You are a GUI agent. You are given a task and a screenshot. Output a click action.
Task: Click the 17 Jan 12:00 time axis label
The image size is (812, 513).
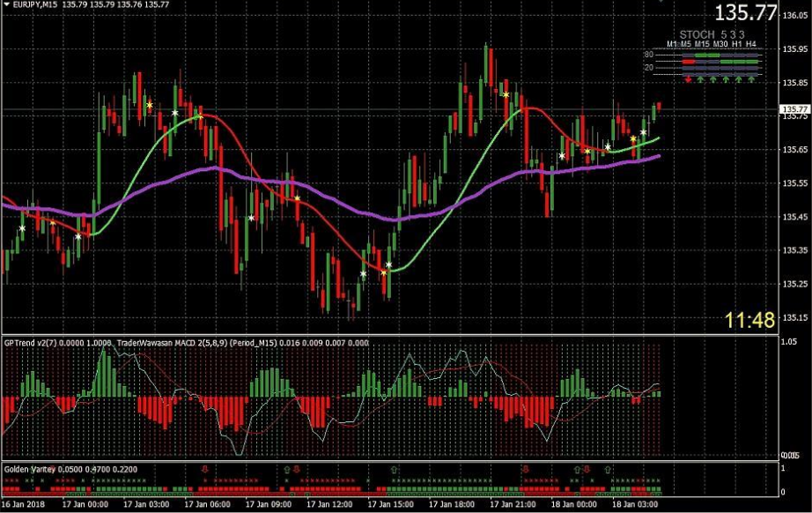pyautogui.click(x=329, y=504)
